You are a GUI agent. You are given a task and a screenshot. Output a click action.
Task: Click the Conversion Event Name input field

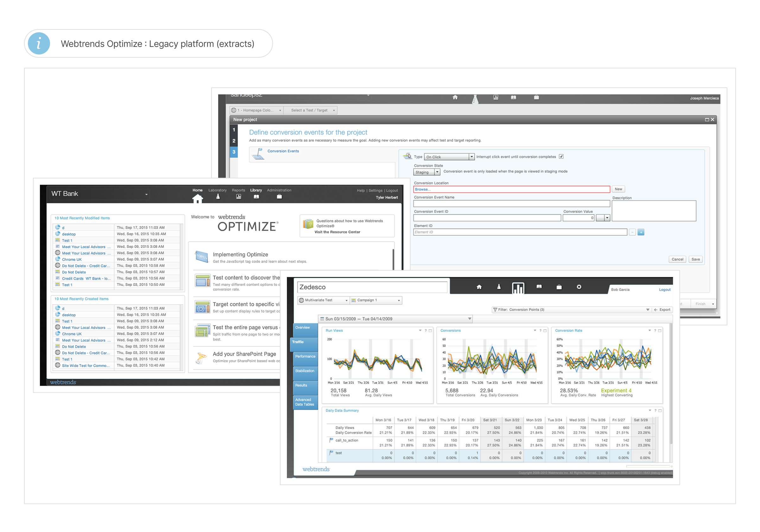(x=511, y=204)
